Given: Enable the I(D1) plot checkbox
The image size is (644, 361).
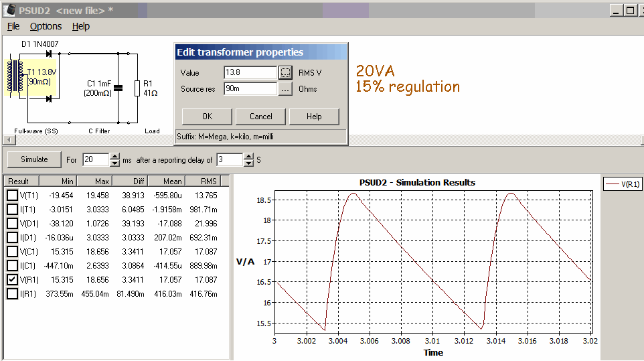Looking at the screenshot, I should point(12,237).
